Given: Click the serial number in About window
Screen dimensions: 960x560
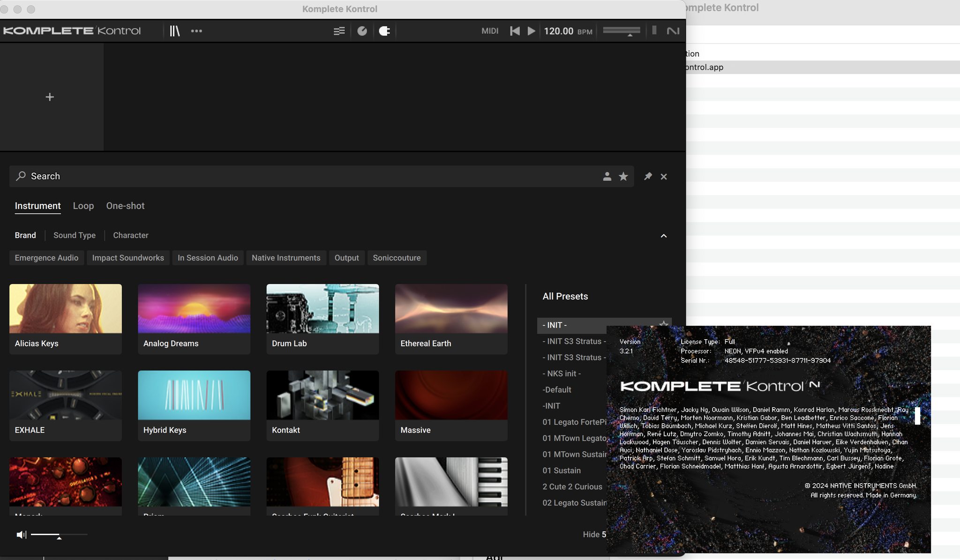Looking at the screenshot, I should pyautogui.click(x=777, y=360).
